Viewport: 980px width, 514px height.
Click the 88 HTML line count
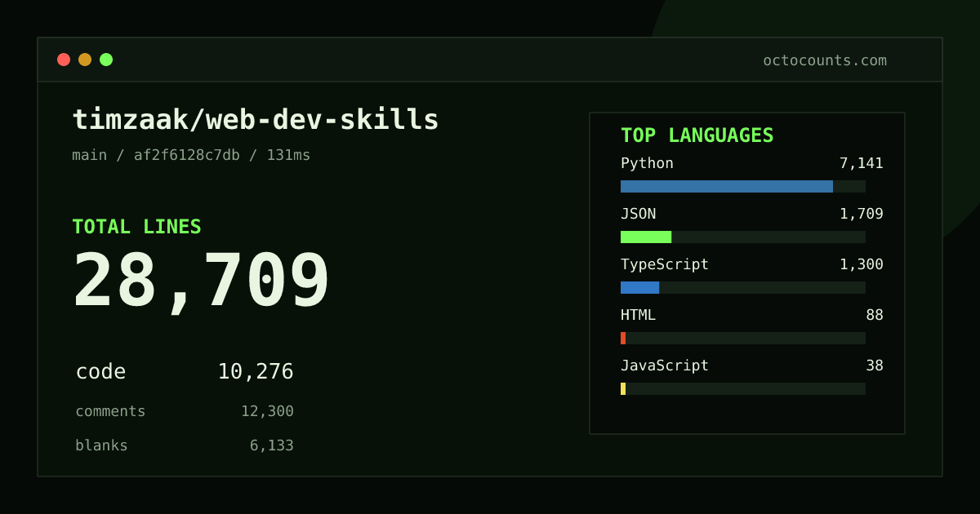click(875, 315)
